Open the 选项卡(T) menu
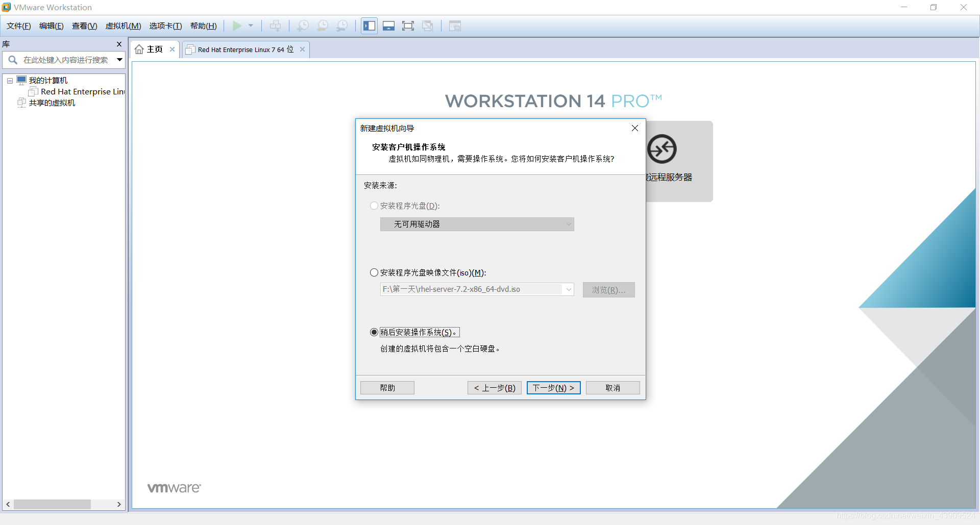This screenshot has height=525, width=980. coord(166,26)
